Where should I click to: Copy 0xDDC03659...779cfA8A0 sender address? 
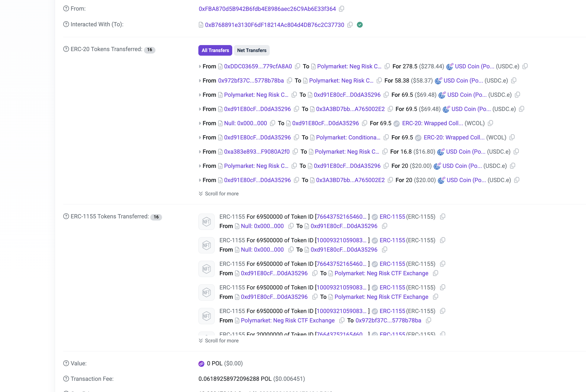[298, 66]
